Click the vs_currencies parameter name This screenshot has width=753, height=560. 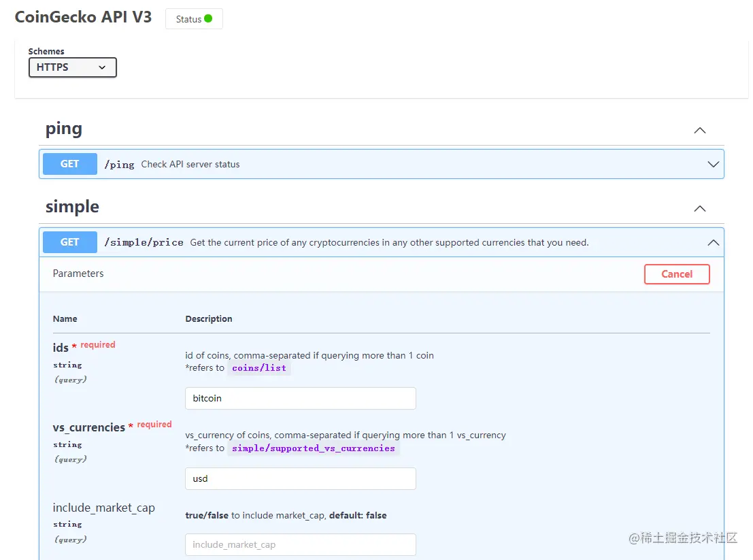[89, 427]
